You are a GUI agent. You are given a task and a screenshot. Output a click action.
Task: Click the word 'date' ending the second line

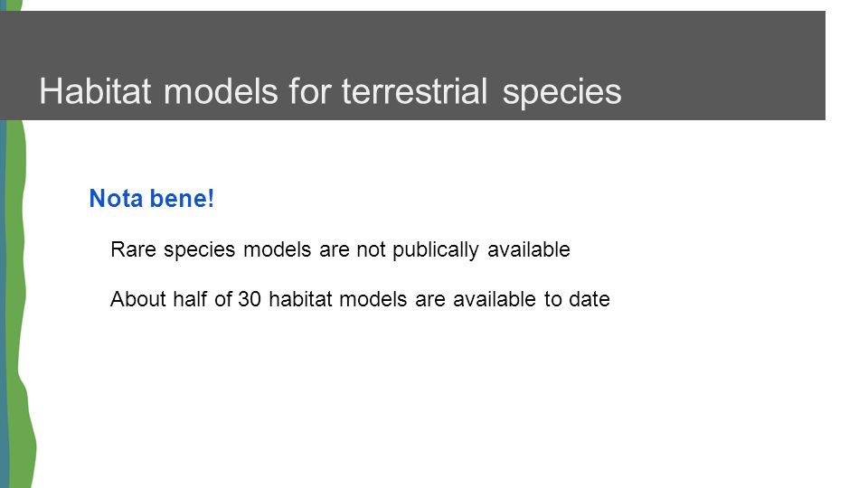pyautogui.click(x=590, y=299)
